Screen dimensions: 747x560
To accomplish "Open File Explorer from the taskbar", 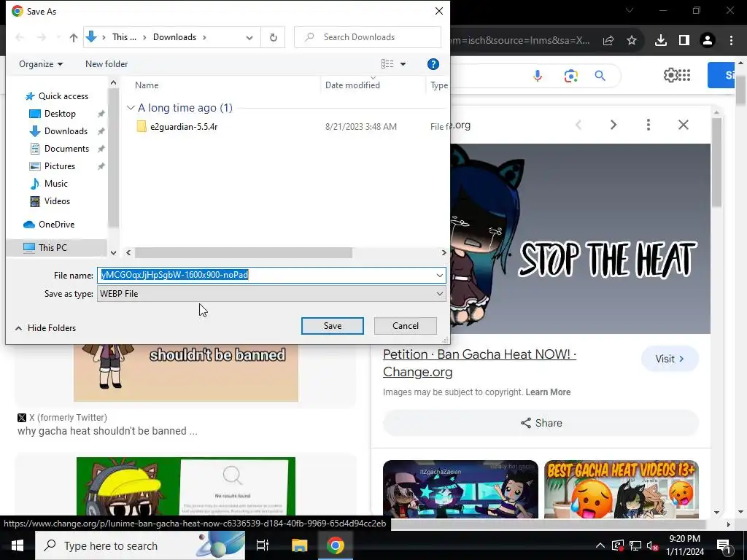I will pyautogui.click(x=299, y=545).
